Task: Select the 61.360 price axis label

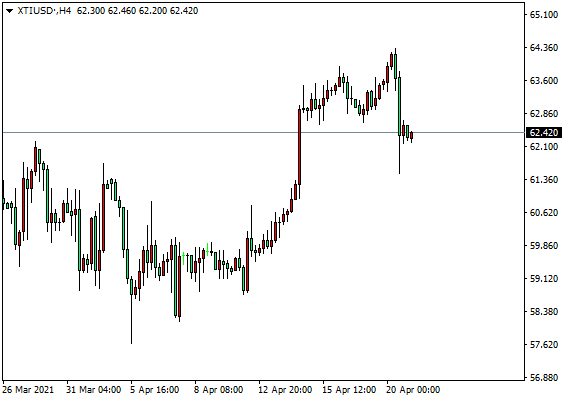Action: tap(544, 179)
